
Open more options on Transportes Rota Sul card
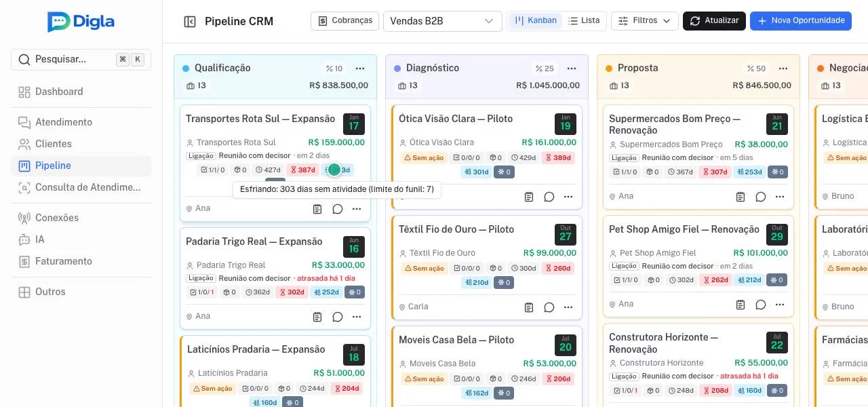[x=357, y=209]
